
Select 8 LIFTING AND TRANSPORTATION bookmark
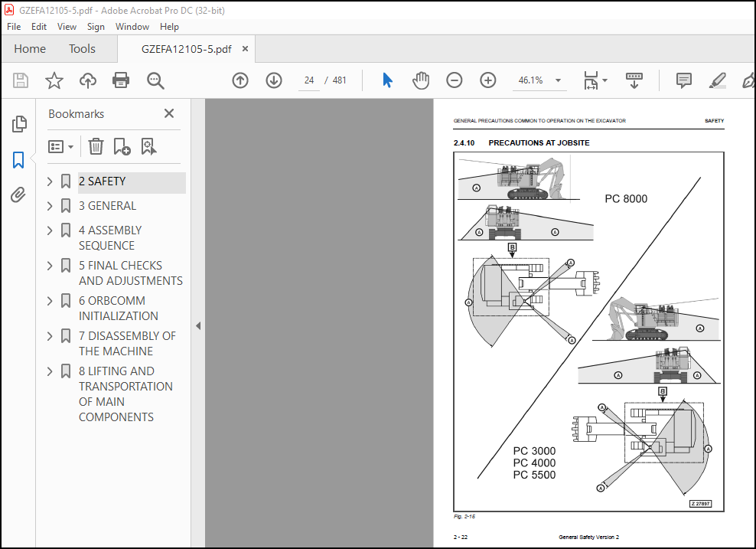pos(125,394)
